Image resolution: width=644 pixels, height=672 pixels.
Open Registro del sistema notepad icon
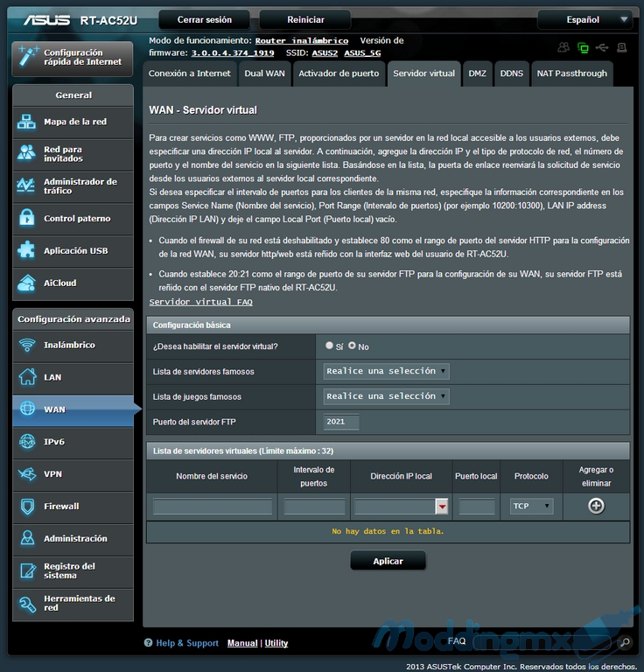pos(27,570)
